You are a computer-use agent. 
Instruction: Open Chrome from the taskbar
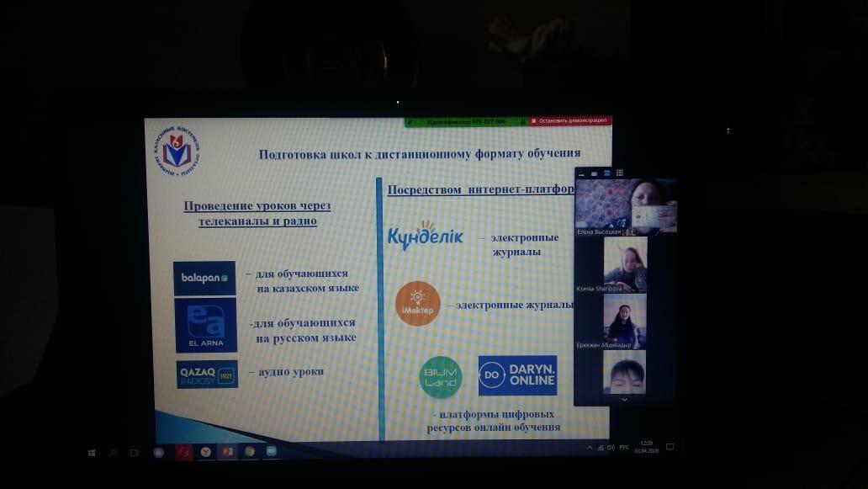(x=250, y=452)
